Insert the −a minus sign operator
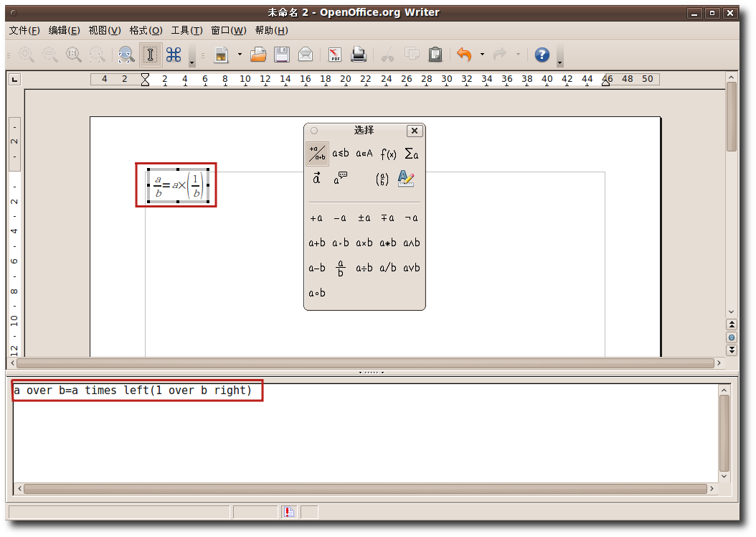The height and width of the screenshot is (537, 756). pos(340,218)
